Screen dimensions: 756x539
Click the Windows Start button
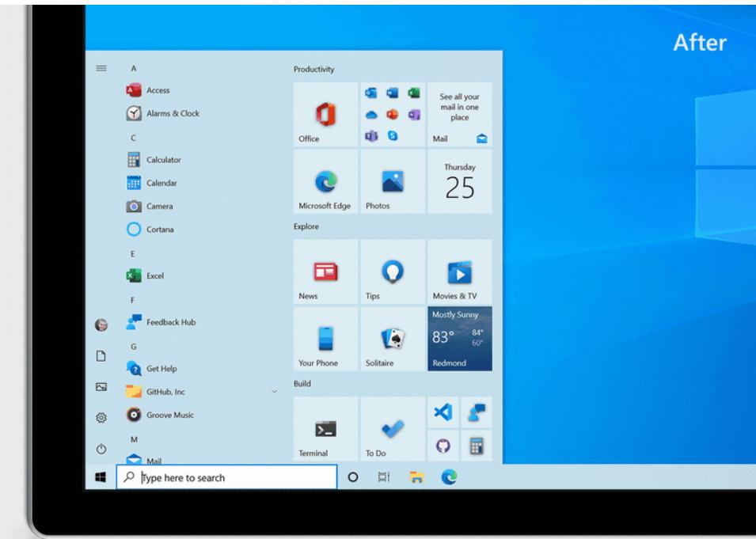click(x=101, y=478)
